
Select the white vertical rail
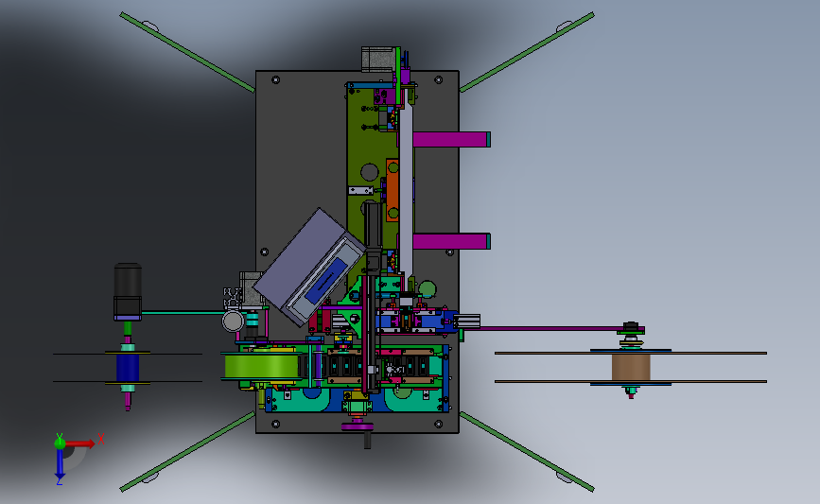click(x=406, y=191)
